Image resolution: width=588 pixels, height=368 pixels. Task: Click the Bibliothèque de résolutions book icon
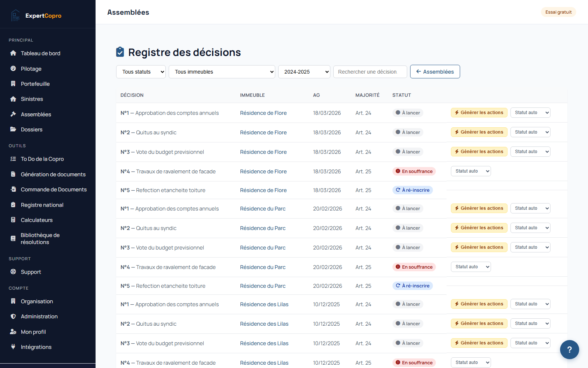13,238
